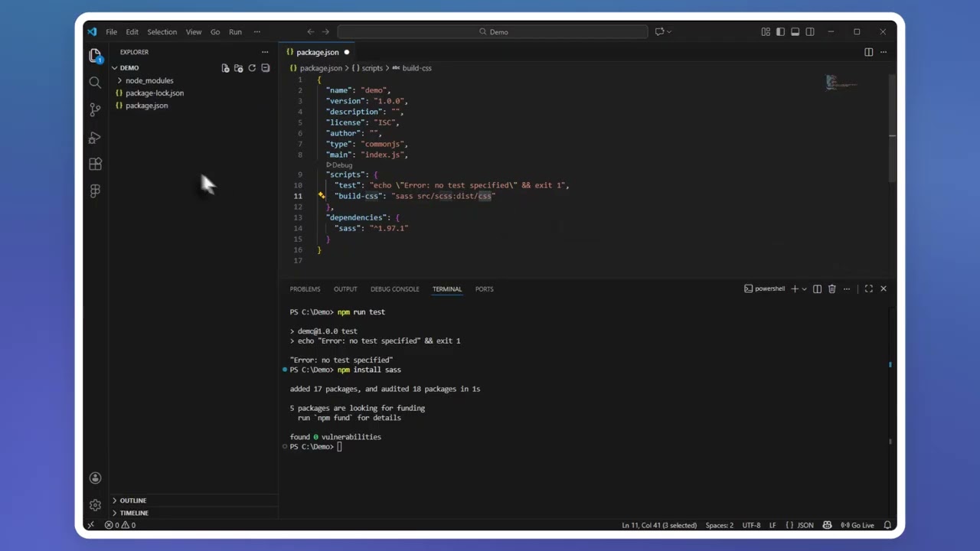Open errors and warnings count in status bar

tap(120, 525)
